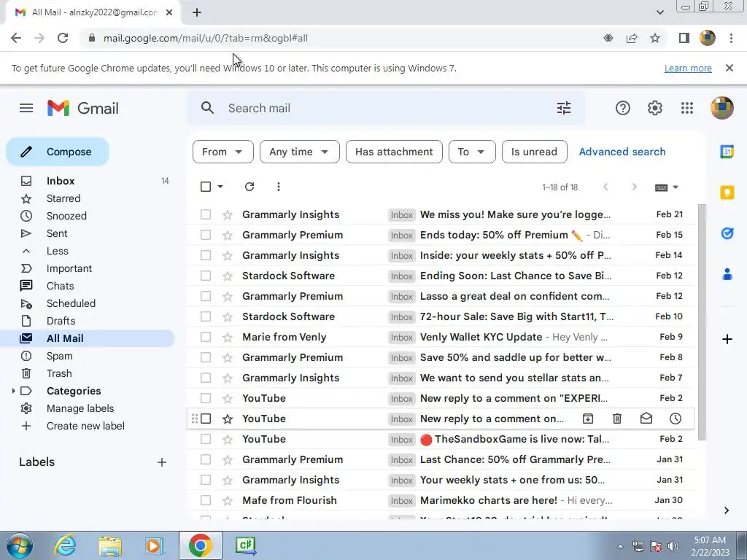Tick the Marie from Venly email checkbox
Image resolution: width=747 pixels, height=560 pixels.
(205, 337)
